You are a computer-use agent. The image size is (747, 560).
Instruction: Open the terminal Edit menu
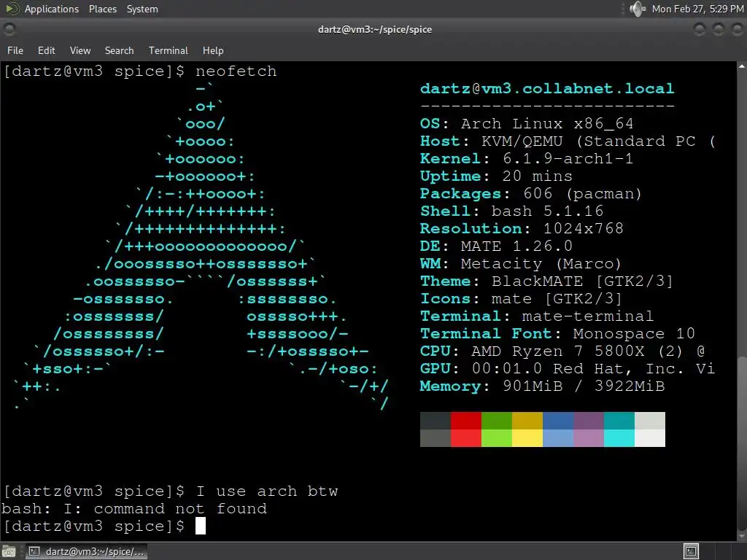[46, 50]
